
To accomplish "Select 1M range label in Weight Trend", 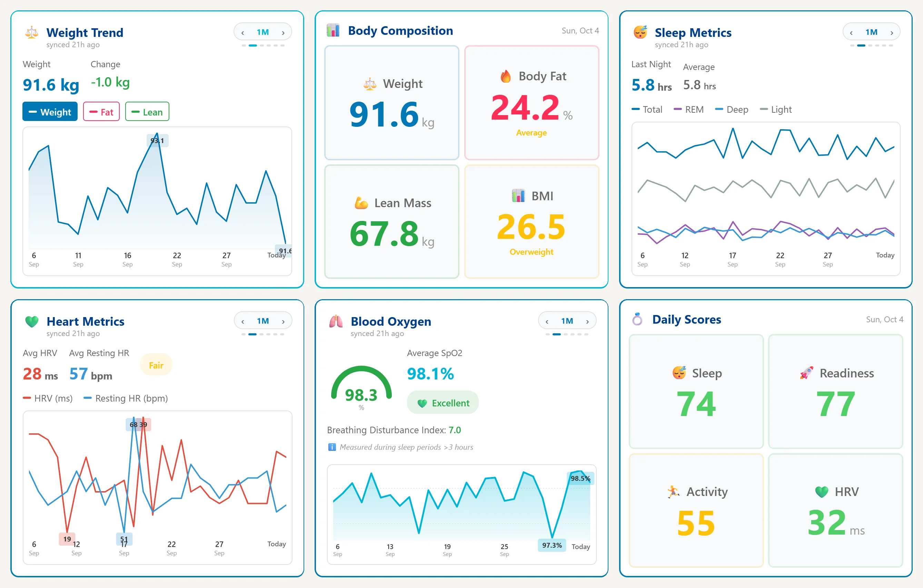I will coord(263,32).
